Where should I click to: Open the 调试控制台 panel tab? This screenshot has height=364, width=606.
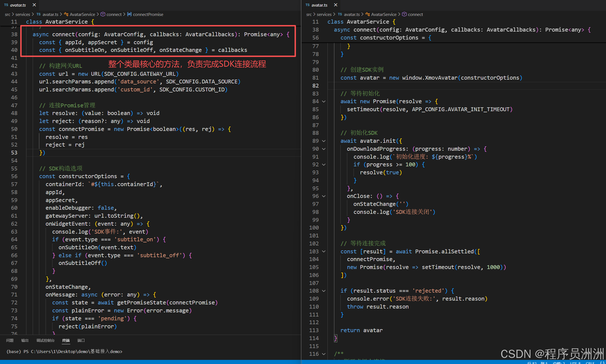click(x=45, y=340)
